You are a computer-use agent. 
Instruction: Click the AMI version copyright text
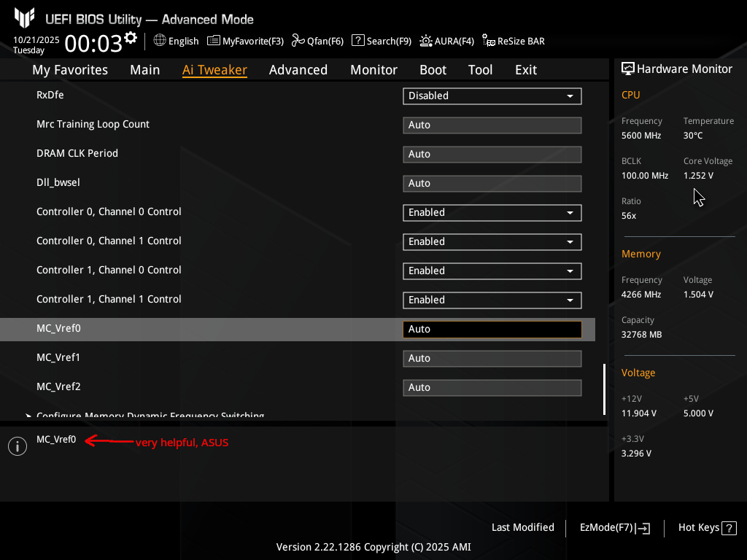373,547
